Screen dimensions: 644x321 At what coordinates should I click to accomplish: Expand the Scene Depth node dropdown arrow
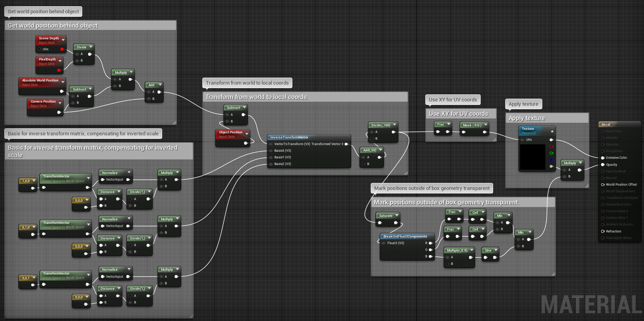63,40
